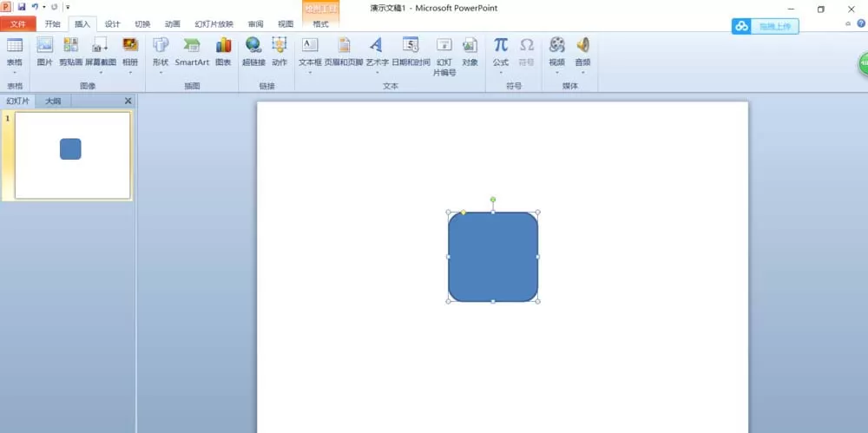Expand the 视频 dropdown arrow
This screenshot has width=868, height=433.
click(557, 72)
